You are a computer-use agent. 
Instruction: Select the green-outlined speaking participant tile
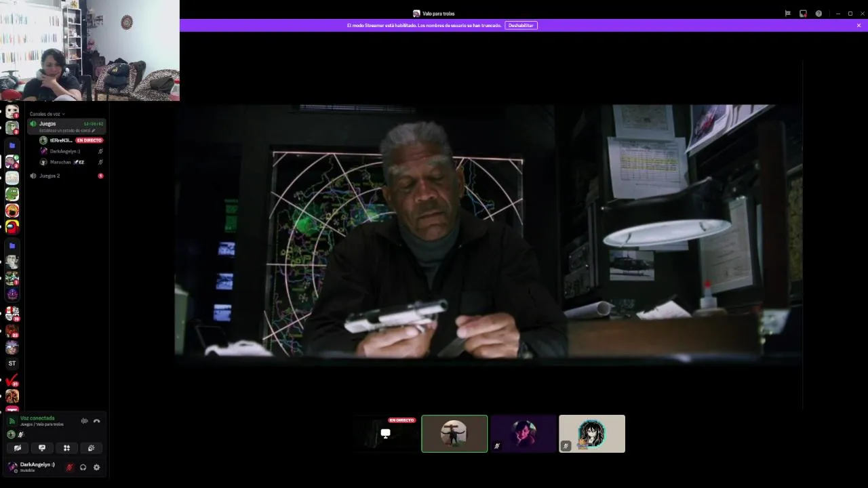tap(454, 434)
